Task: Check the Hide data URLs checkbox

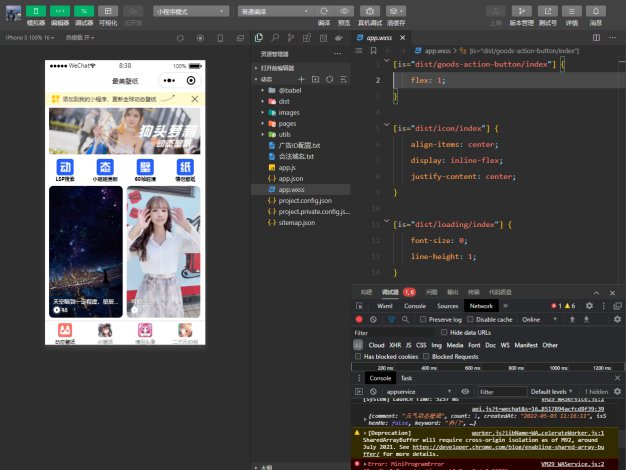Action: (x=444, y=332)
